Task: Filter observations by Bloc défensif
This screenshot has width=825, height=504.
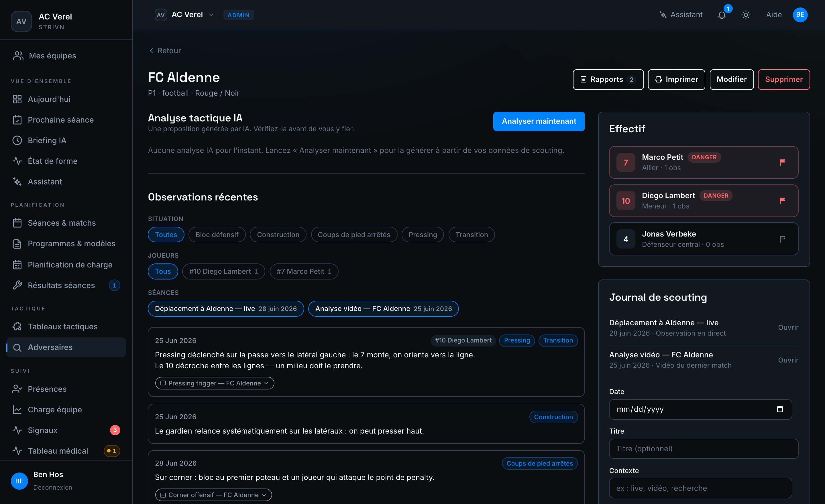Action: point(217,235)
